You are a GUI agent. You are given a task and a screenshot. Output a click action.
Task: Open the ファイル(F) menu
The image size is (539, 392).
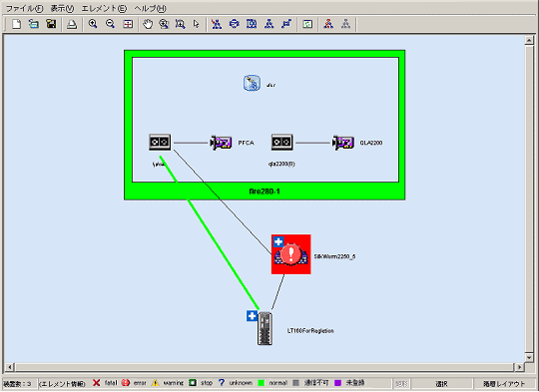click(x=24, y=8)
